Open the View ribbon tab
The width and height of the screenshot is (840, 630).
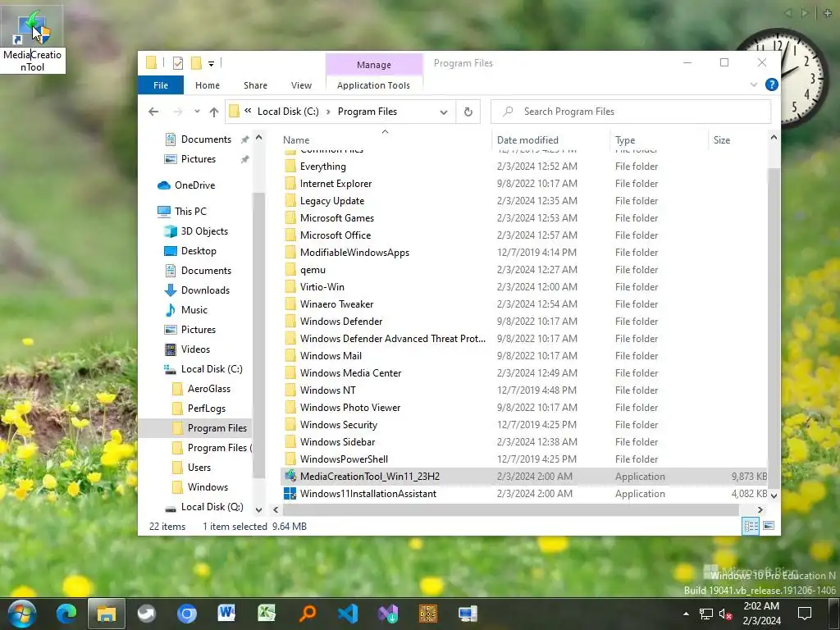tap(301, 85)
